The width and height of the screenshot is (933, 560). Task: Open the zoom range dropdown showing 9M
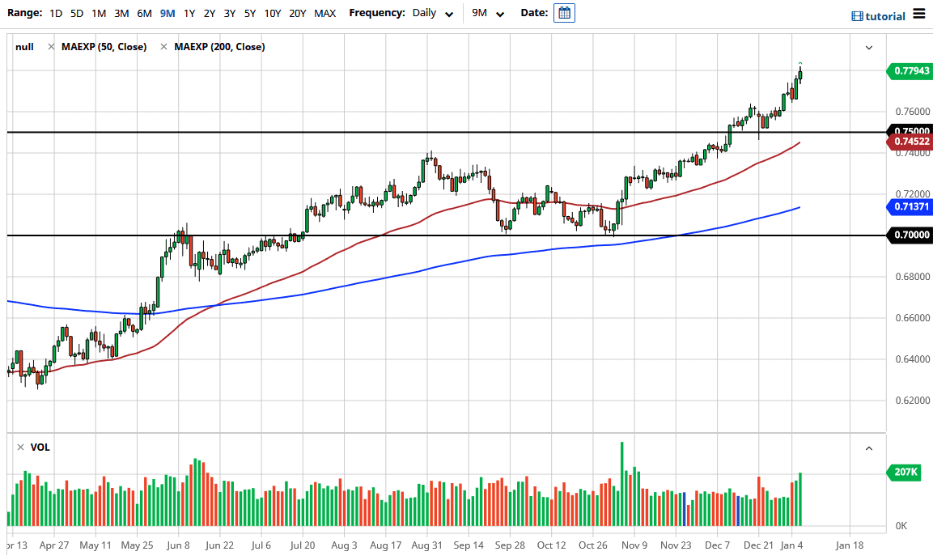[486, 13]
